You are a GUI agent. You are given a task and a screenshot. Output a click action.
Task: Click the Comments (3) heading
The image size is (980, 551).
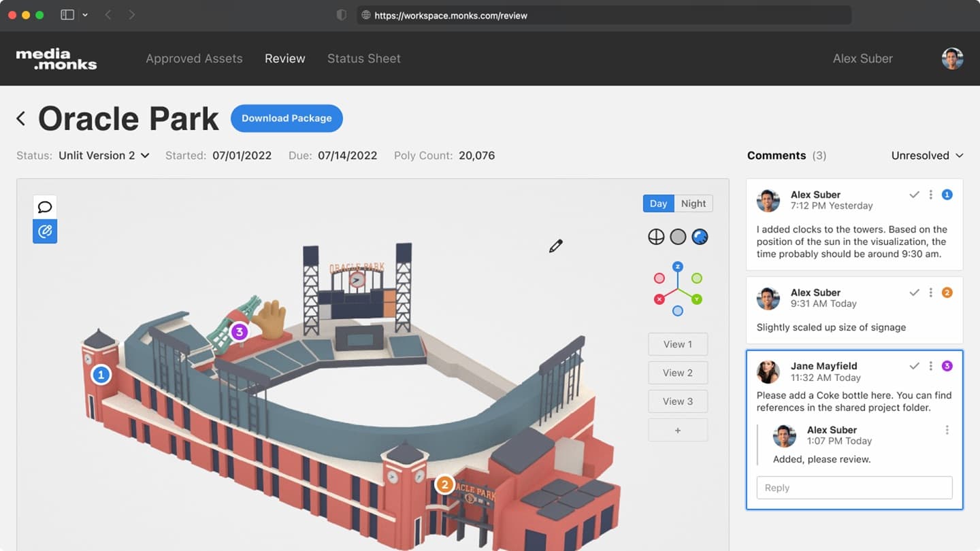(x=787, y=155)
